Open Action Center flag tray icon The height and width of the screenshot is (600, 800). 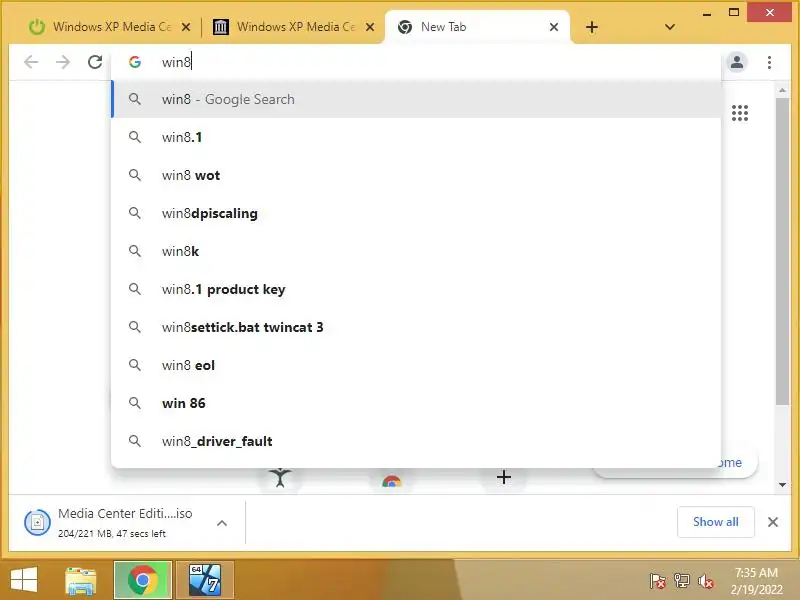pos(657,581)
